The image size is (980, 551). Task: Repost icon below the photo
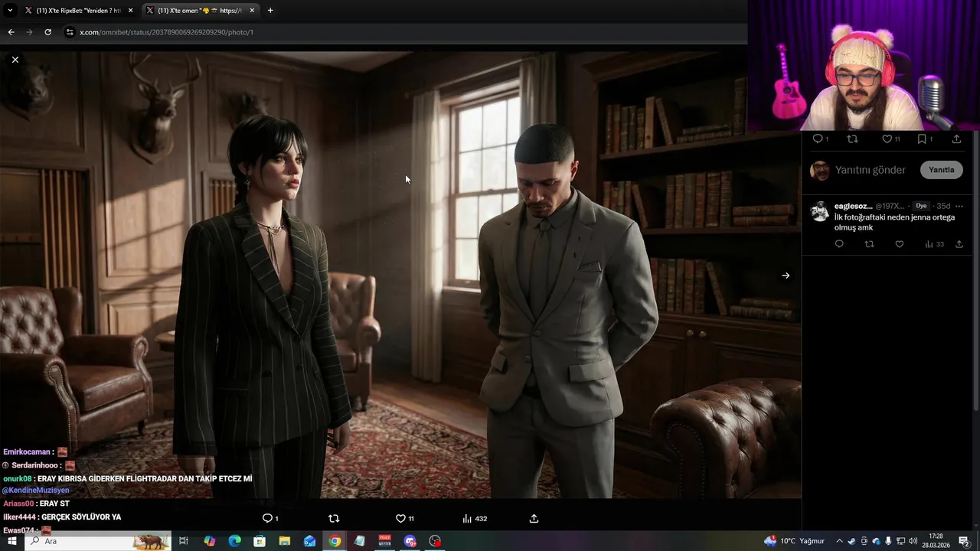point(334,518)
